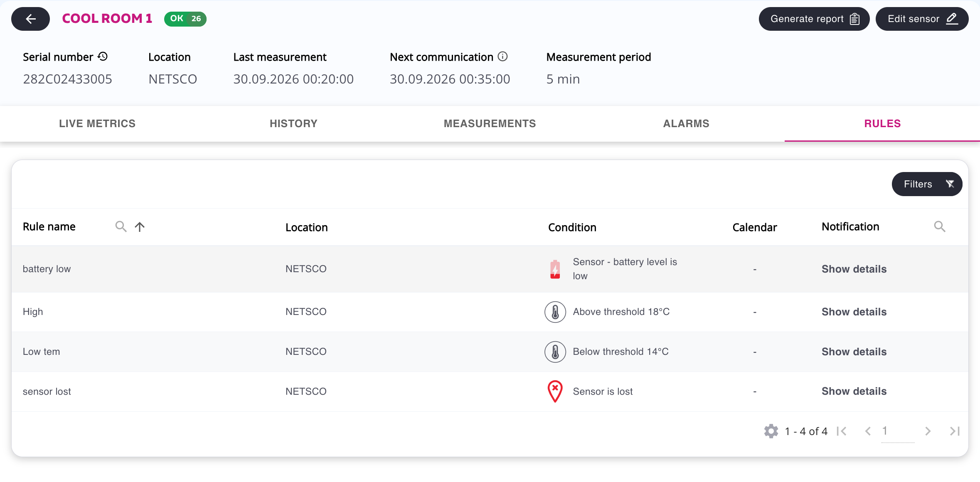The width and height of the screenshot is (980, 482).
Task: Go to next page of rules
Action: pyautogui.click(x=928, y=431)
